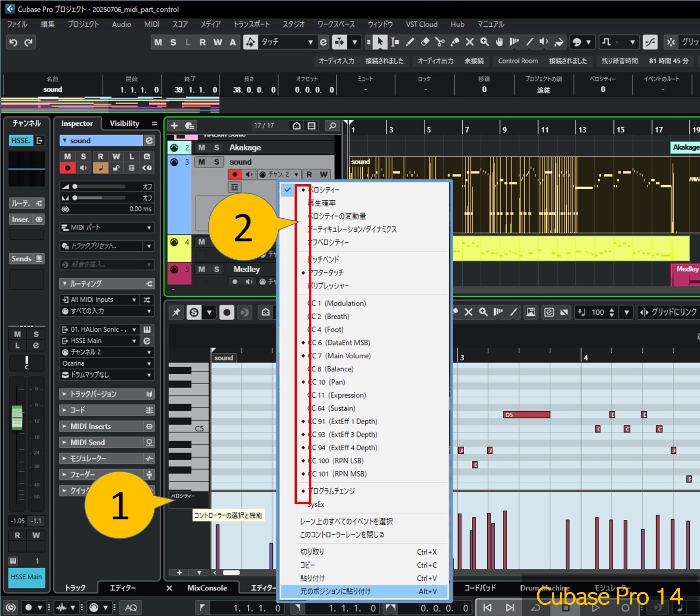Switch to the Visibility tab
The image size is (700, 616).
pyautogui.click(x=124, y=123)
